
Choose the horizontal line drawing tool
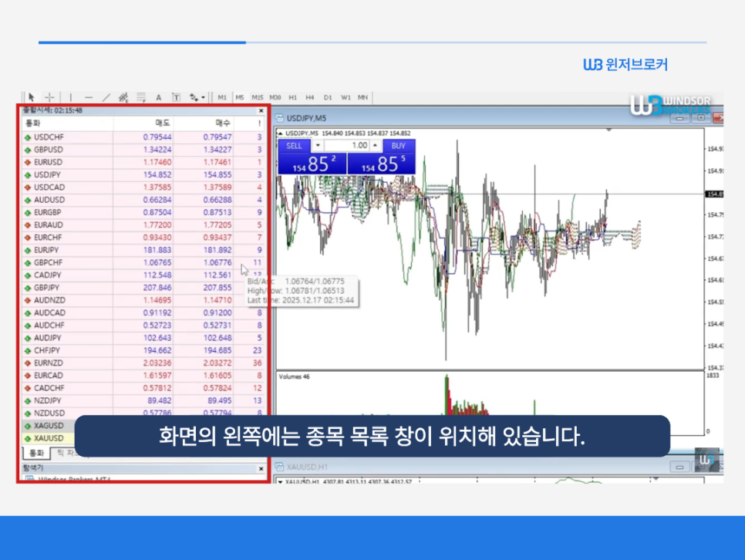[89, 97]
